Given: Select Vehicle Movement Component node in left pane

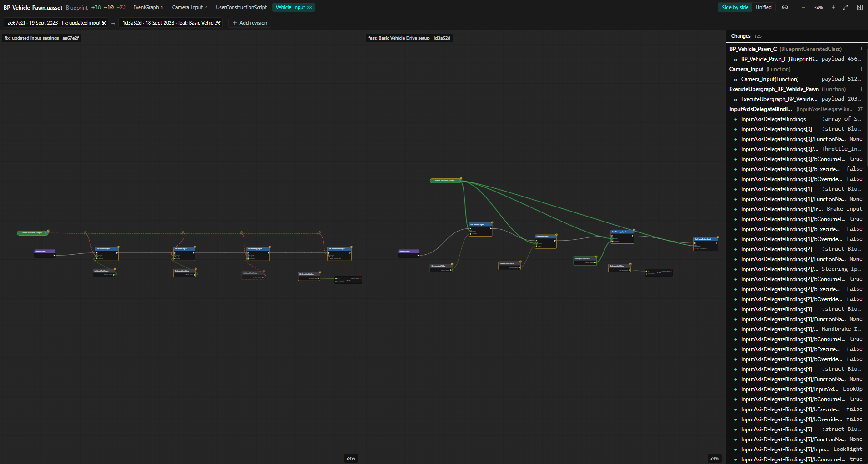Looking at the screenshot, I should click(x=33, y=233).
